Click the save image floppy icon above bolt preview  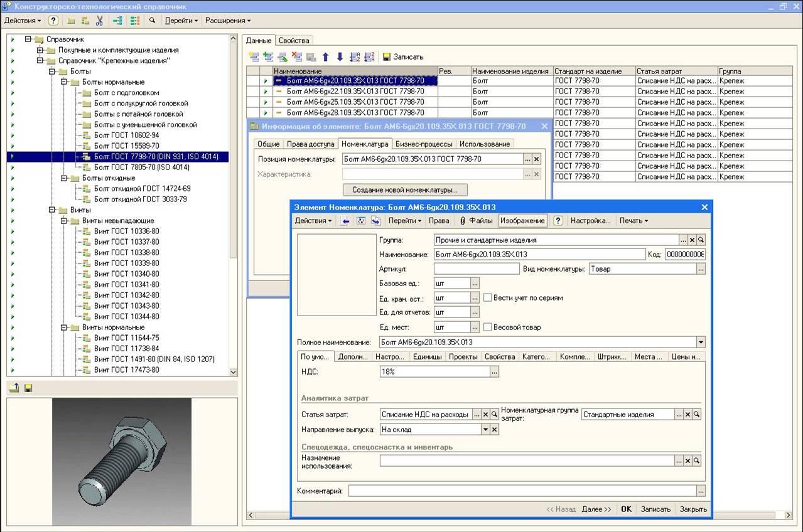(28, 388)
